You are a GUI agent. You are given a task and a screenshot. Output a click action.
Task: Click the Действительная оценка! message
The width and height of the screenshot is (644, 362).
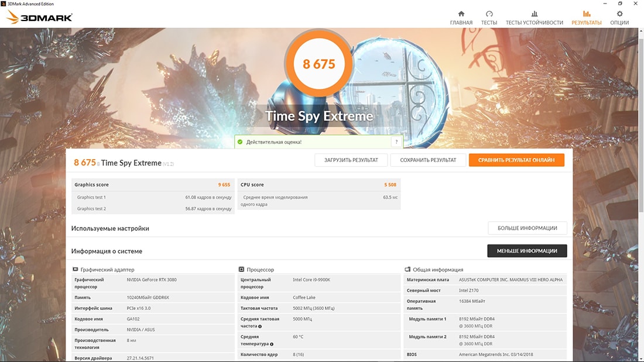(274, 142)
